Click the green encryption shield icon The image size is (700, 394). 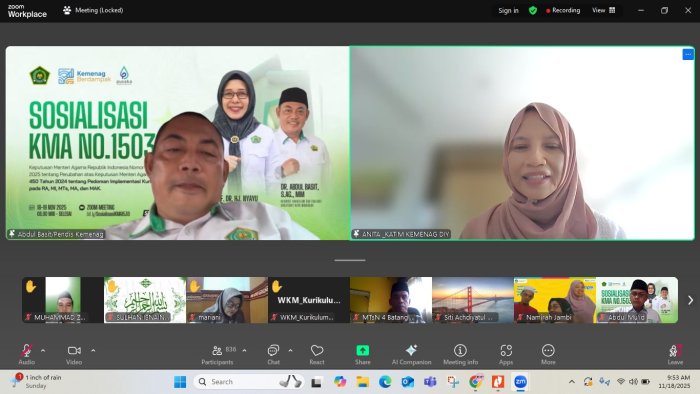(533, 10)
